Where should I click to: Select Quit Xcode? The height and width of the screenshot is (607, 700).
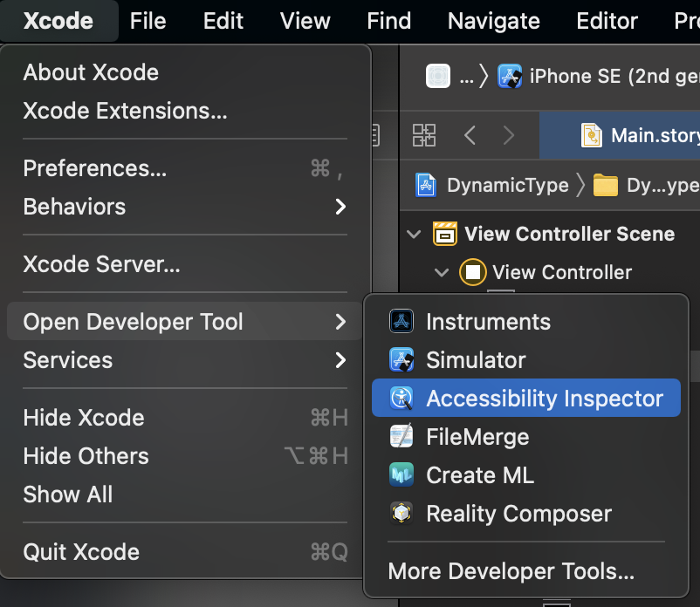[x=184, y=552]
